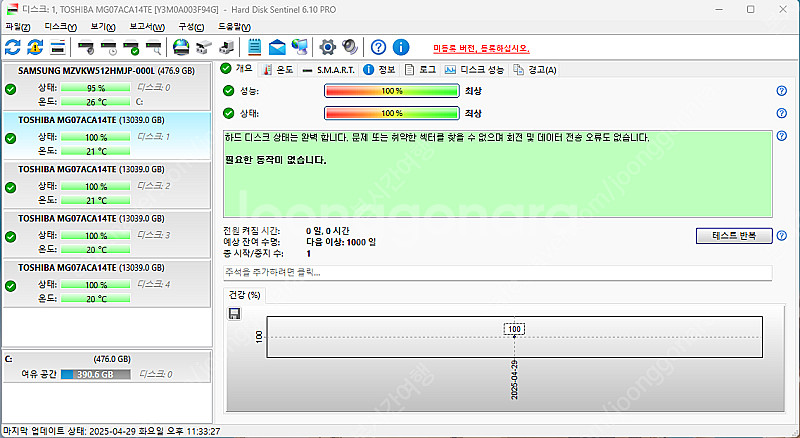This screenshot has width=800, height=438.
Task: Switch to the 로그 tab
Action: click(x=420, y=69)
